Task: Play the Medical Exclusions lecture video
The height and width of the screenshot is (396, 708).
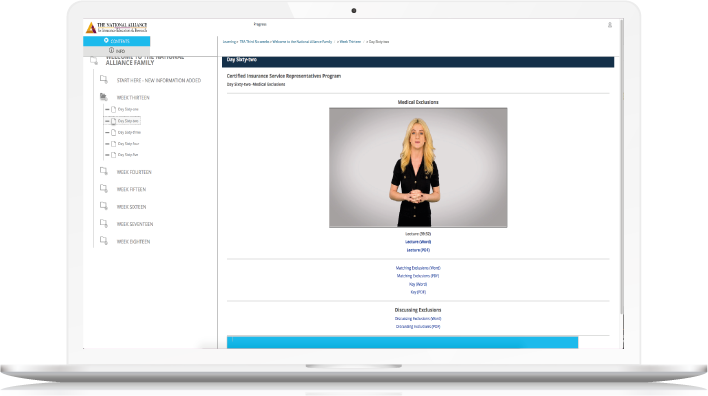Action: coord(418,167)
